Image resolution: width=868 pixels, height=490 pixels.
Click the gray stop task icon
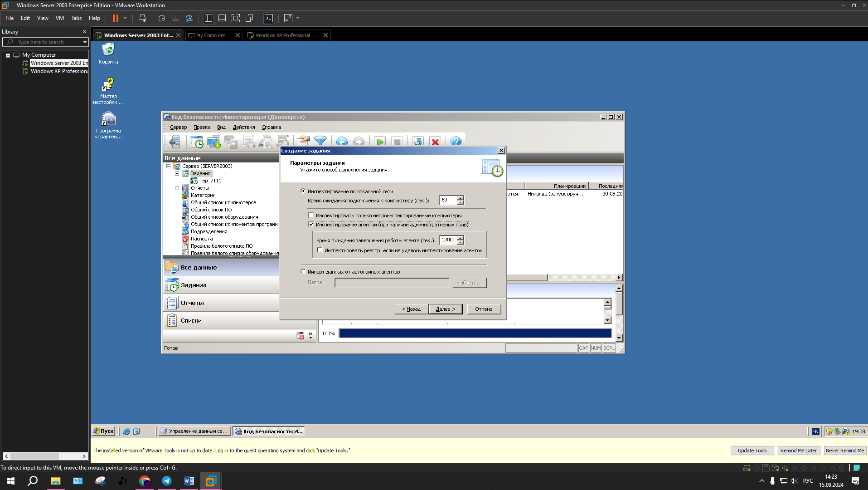coord(397,142)
